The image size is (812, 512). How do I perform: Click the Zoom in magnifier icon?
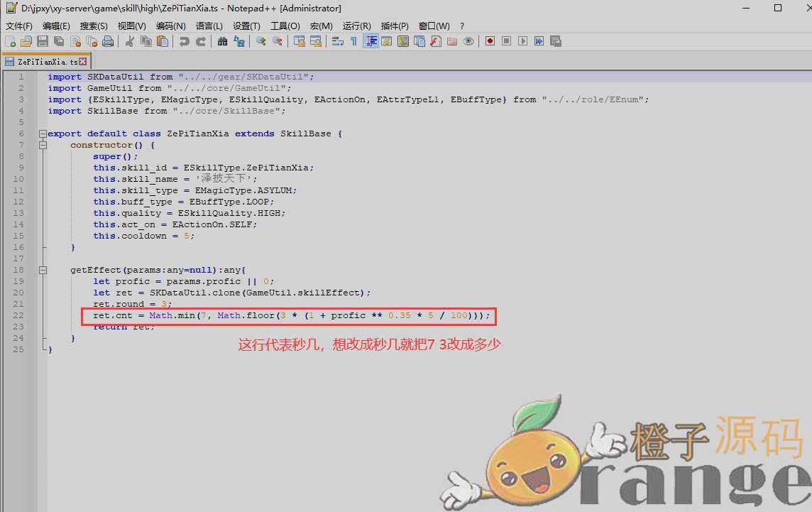[x=261, y=42]
